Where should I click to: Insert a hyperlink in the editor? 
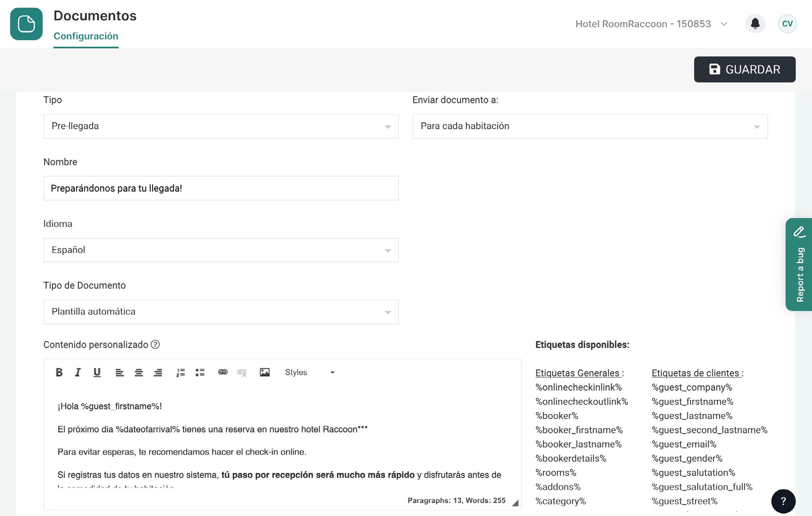pos(223,372)
